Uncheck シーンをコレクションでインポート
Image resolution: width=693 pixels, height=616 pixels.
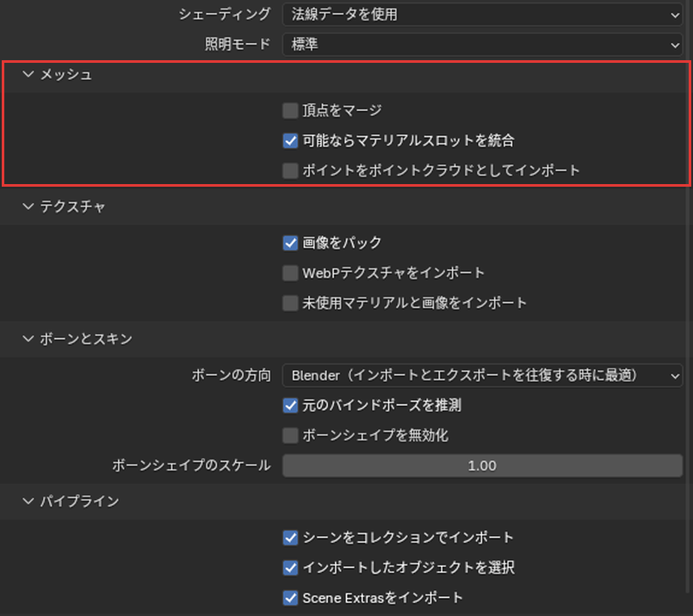290,538
